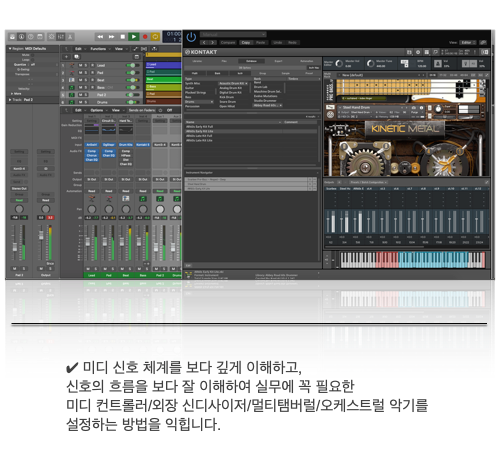Open the View Editor dropdown in plugin header
Screen dimensions: 500x450
468,43
